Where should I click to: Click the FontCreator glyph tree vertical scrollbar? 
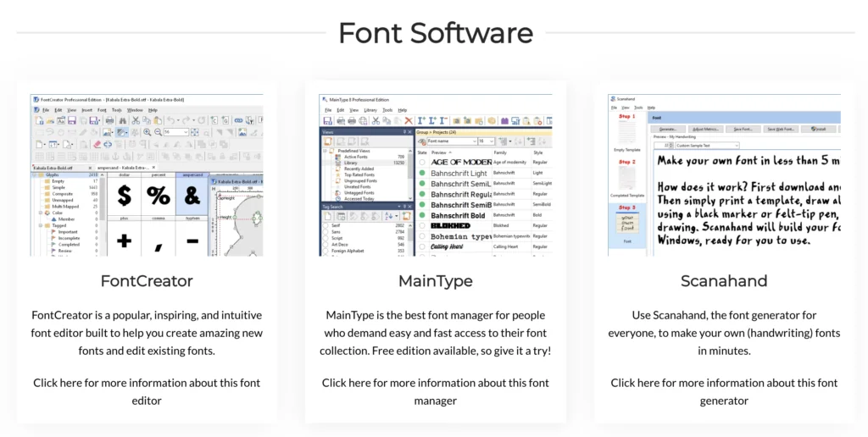tap(103, 214)
